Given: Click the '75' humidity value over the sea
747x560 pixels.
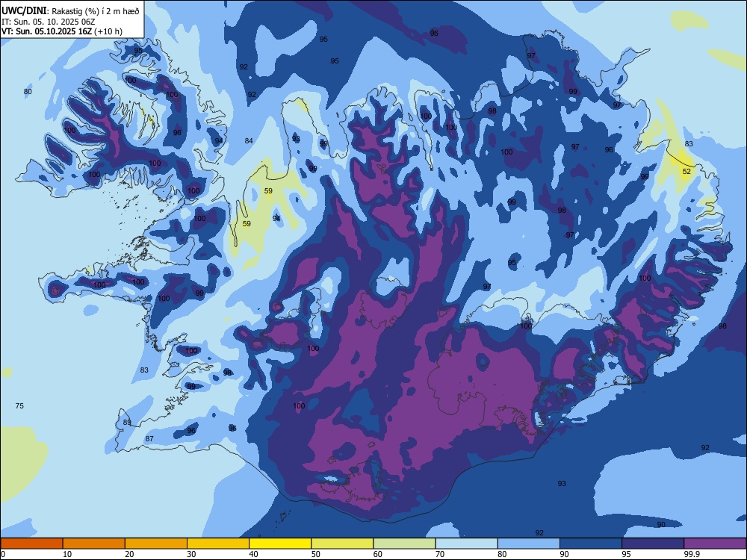Looking at the screenshot, I should pyautogui.click(x=19, y=405).
